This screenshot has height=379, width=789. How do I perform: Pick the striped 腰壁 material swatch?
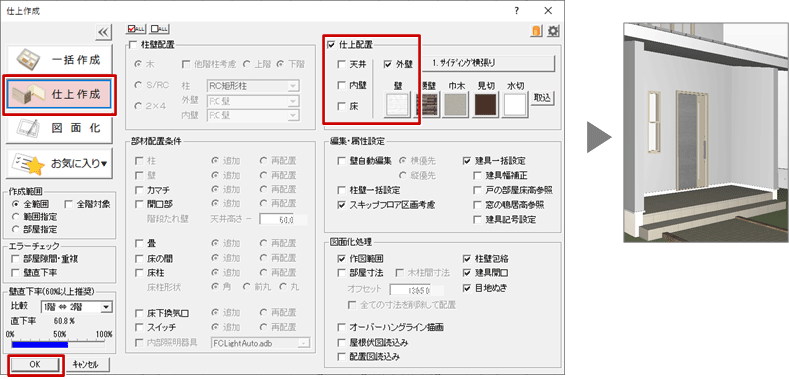428,104
